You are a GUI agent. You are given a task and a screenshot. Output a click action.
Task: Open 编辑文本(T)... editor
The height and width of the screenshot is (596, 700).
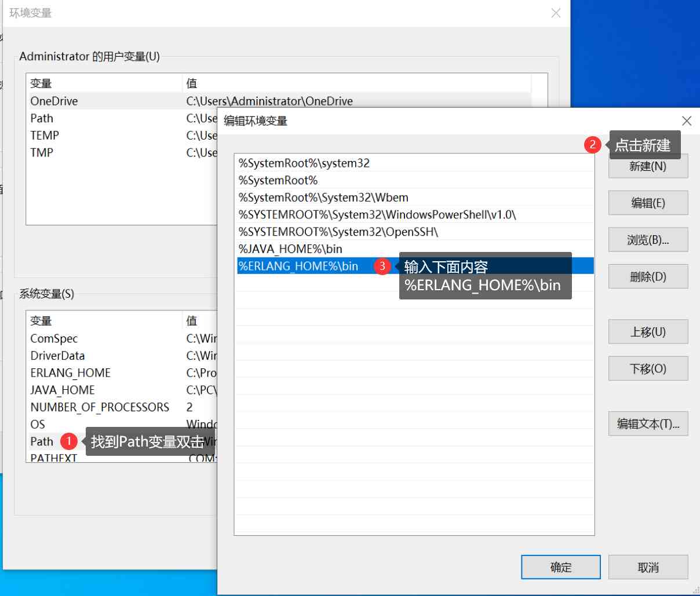click(x=648, y=424)
